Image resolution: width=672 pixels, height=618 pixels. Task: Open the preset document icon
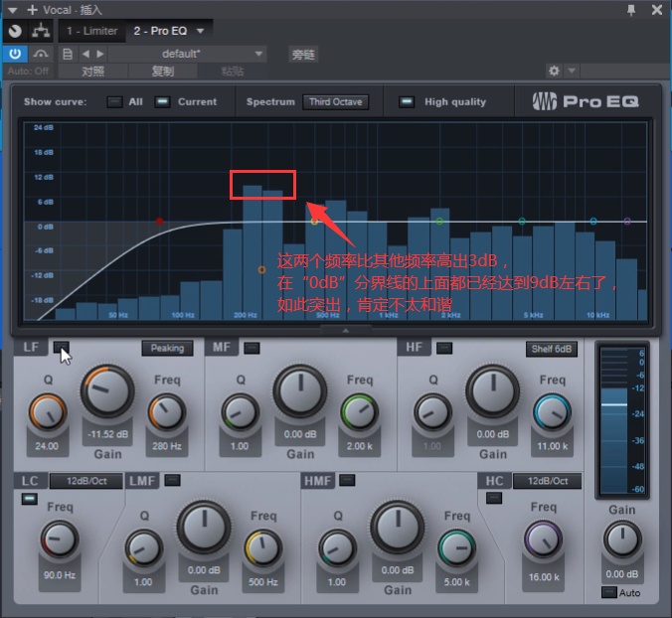(x=68, y=54)
